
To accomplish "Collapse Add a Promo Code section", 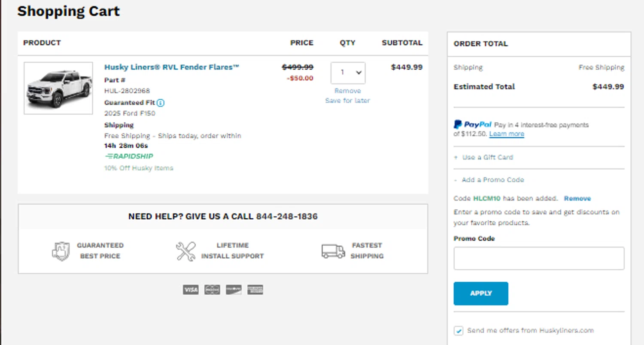I will click(492, 180).
